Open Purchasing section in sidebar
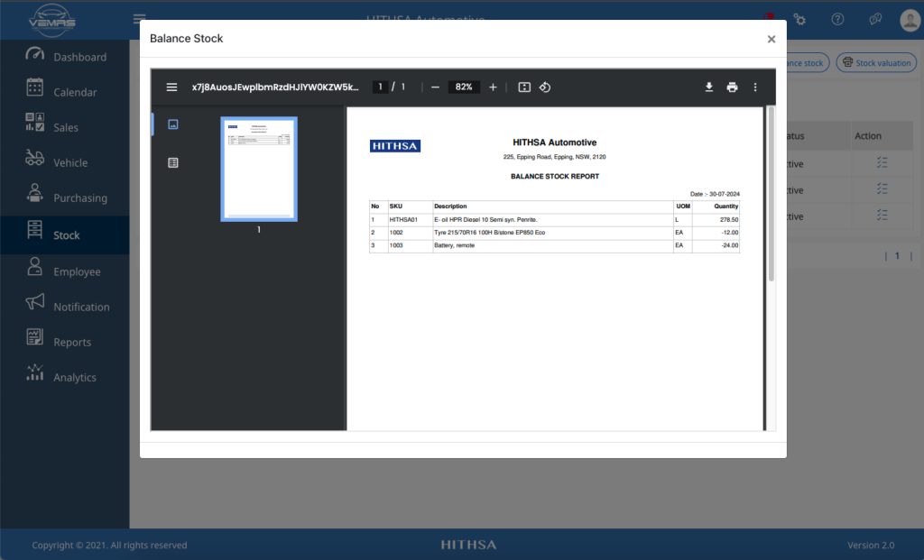Image resolution: width=924 pixels, height=560 pixels. pyautogui.click(x=80, y=198)
